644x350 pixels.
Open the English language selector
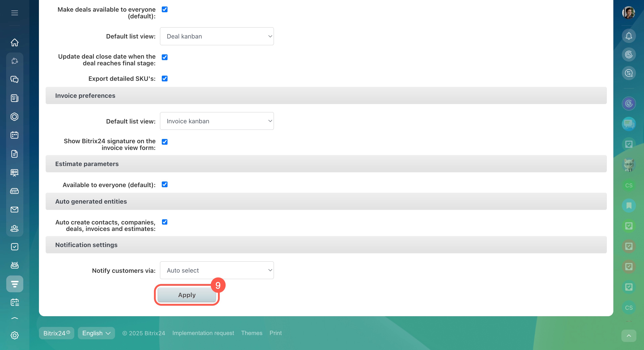[96, 333]
